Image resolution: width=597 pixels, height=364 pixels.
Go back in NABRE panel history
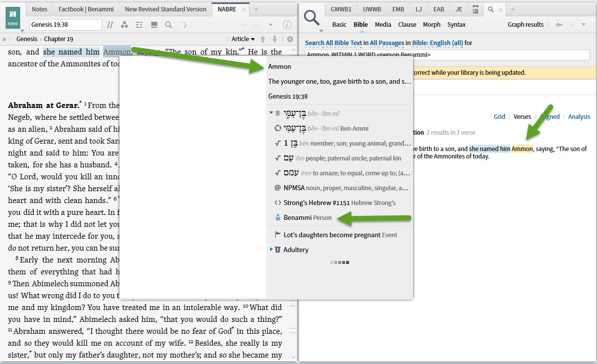(x=243, y=25)
